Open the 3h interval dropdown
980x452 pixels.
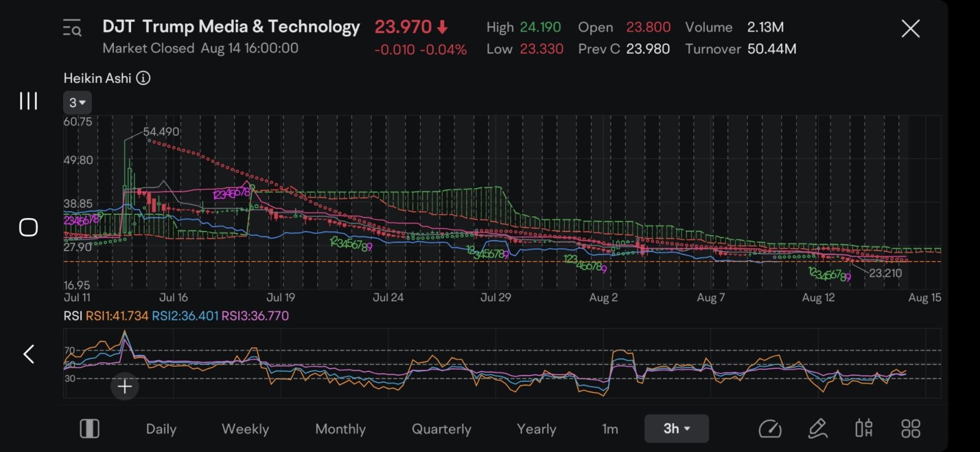coord(676,429)
